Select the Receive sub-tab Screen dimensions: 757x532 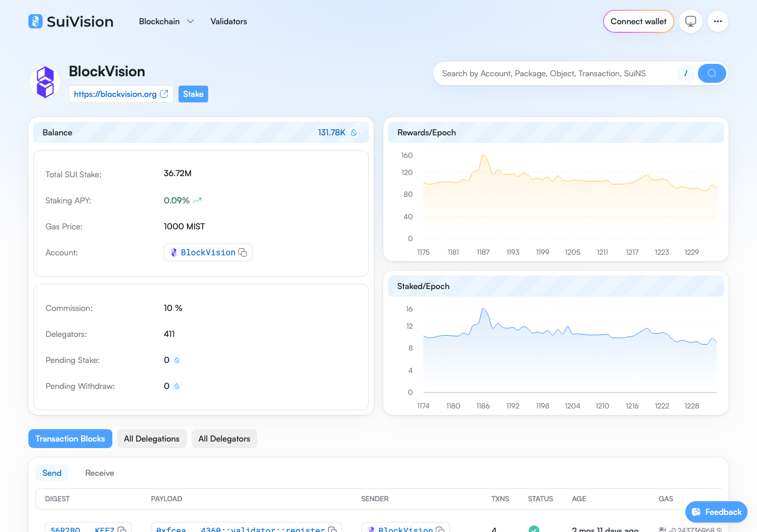[x=100, y=473]
